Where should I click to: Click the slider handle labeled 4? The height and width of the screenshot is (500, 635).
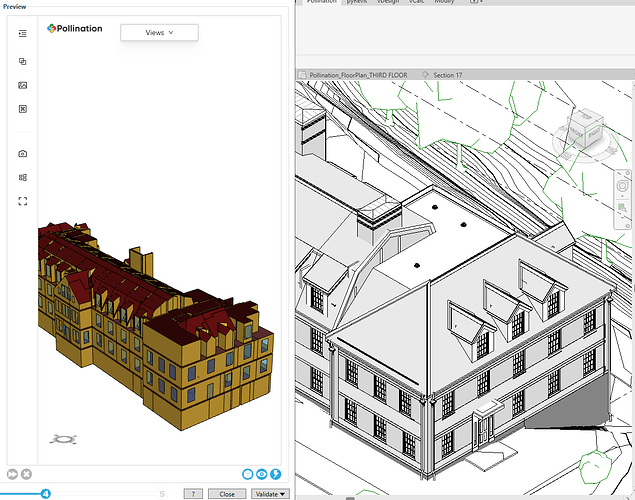coord(45,493)
